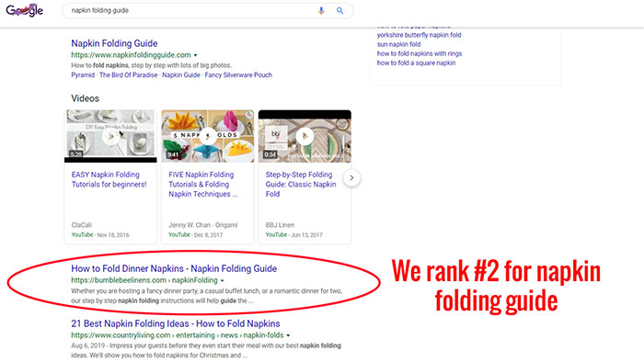This screenshot has width=644, height=362.
Task: Click the napkinfoldingguide.com green URL
Action: pos(131,55)
